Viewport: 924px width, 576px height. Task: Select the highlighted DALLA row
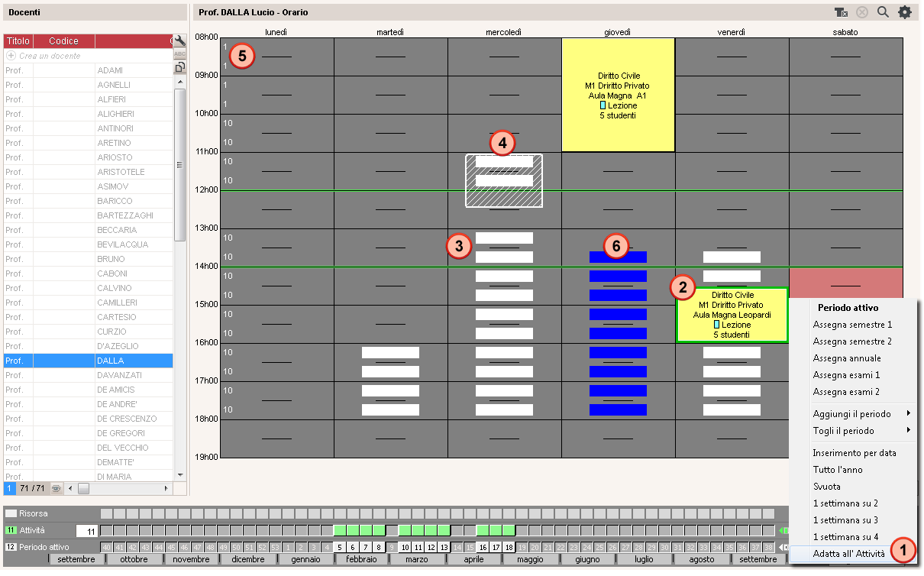tap(88, 361)
